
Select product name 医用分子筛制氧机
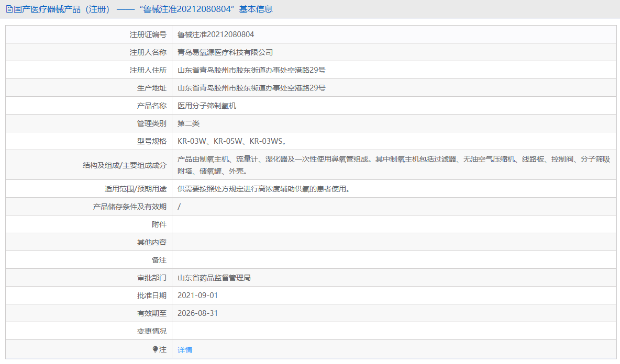coord(207,106)
